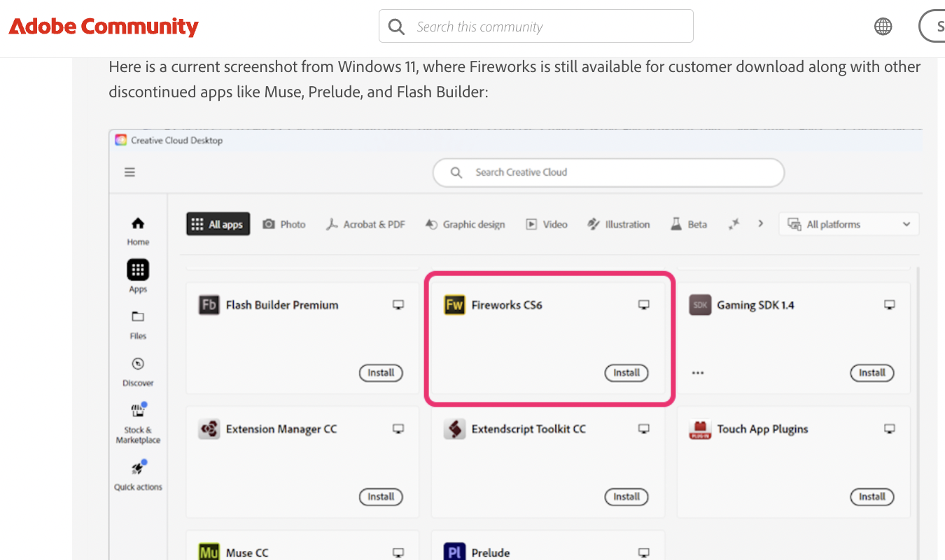Viewport: 945px width, 560px height.
Task: Install Touch App Plugins
Action: 872,497
